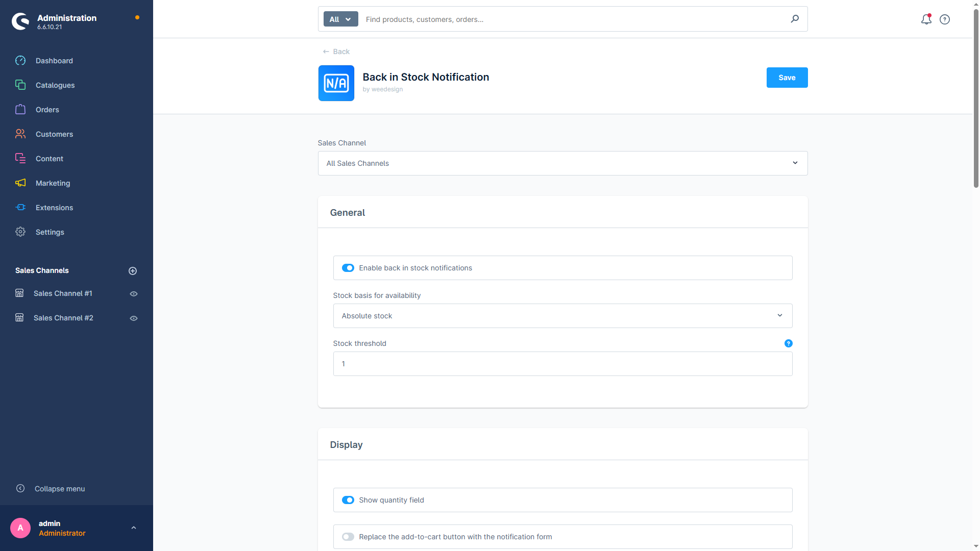Click the Stock threshold input field

click(562, 364)
